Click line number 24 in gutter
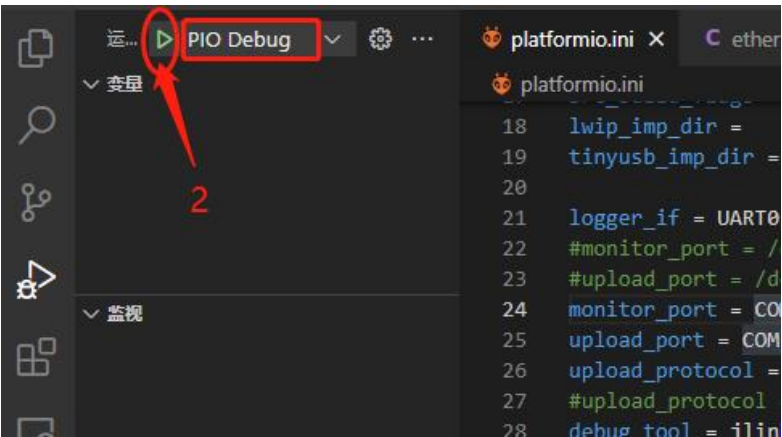782x437 pixels. coord(514,310)
